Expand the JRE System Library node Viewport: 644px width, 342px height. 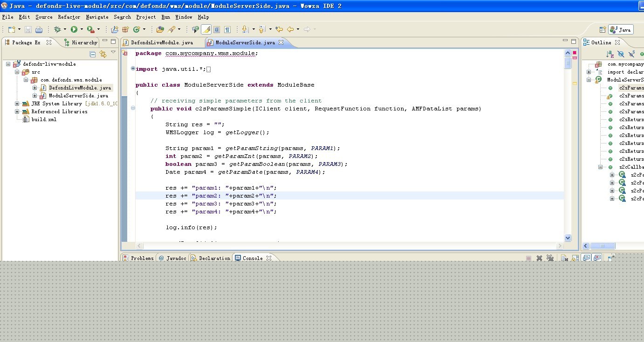(17, 103)
